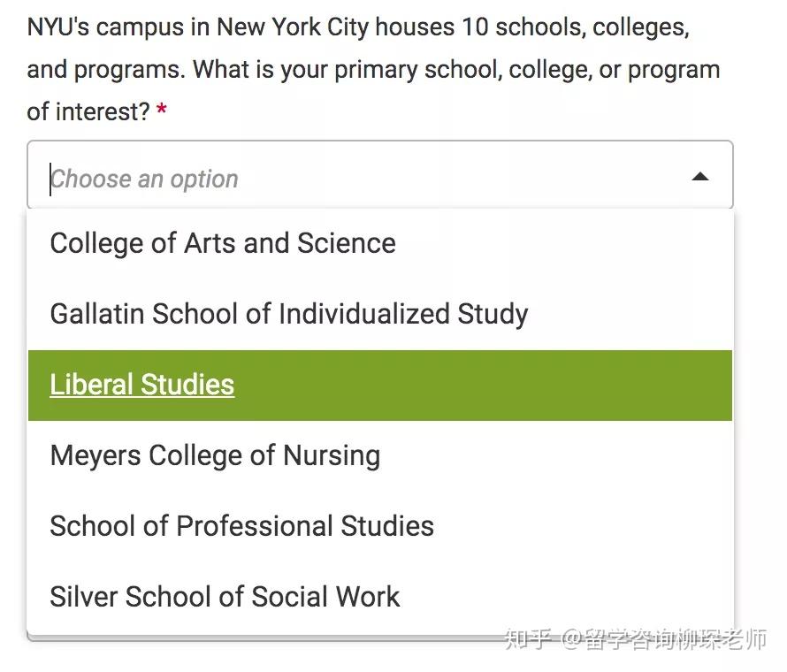Click the option directly below Liberal Studies
The image size is (787, 672).
[x=215, y=454]
